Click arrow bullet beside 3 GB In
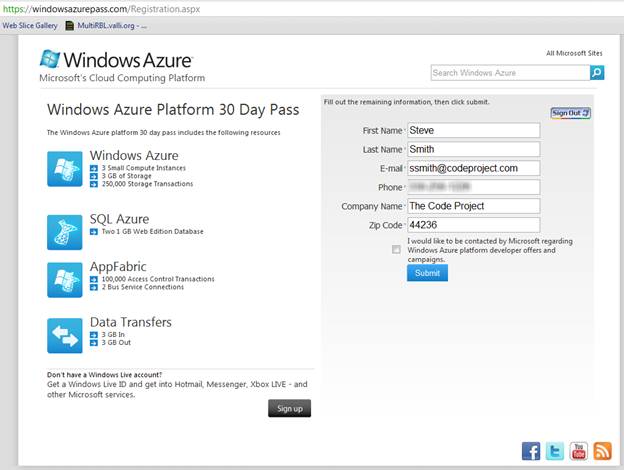The image size is (624, 470). [94, 335]
